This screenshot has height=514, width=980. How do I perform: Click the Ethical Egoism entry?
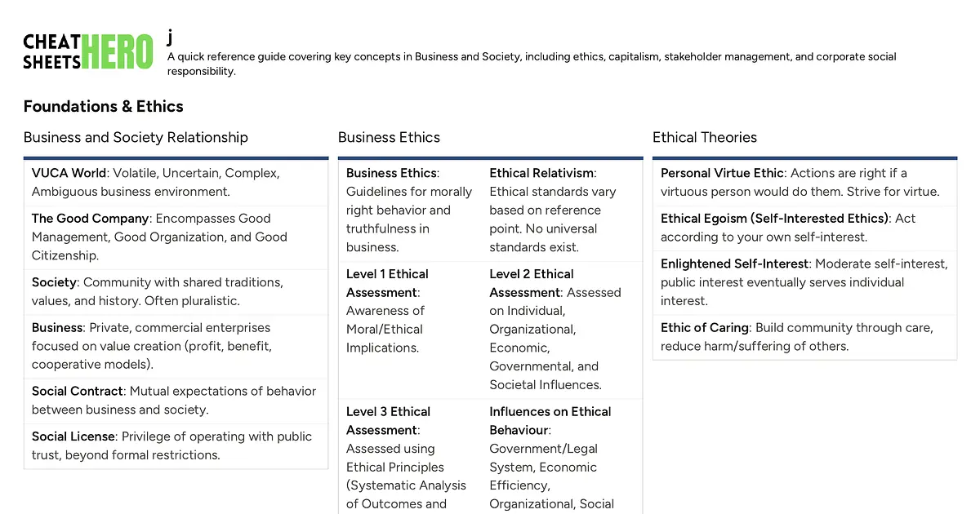coord(804,228)
